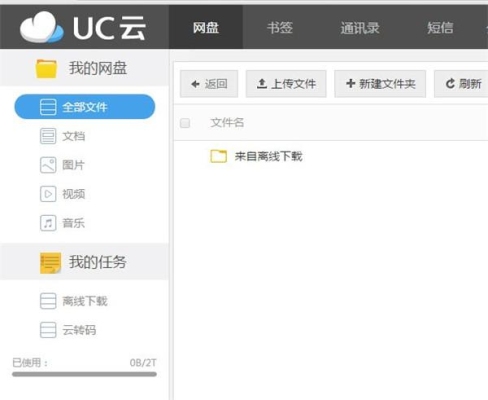Viewport: 488px width, 400px height.
Task: Select the 图片 pictures category icon
Action: 48,165
